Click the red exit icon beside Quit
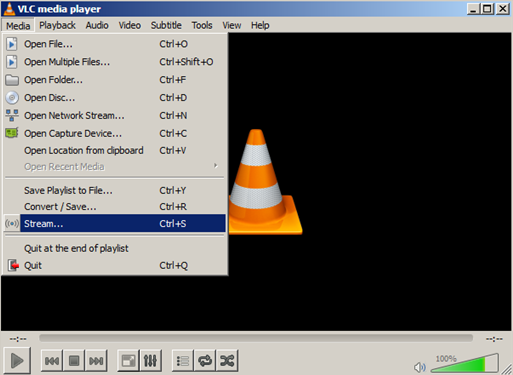Screen dimensions: 513x375 (13, 266)
